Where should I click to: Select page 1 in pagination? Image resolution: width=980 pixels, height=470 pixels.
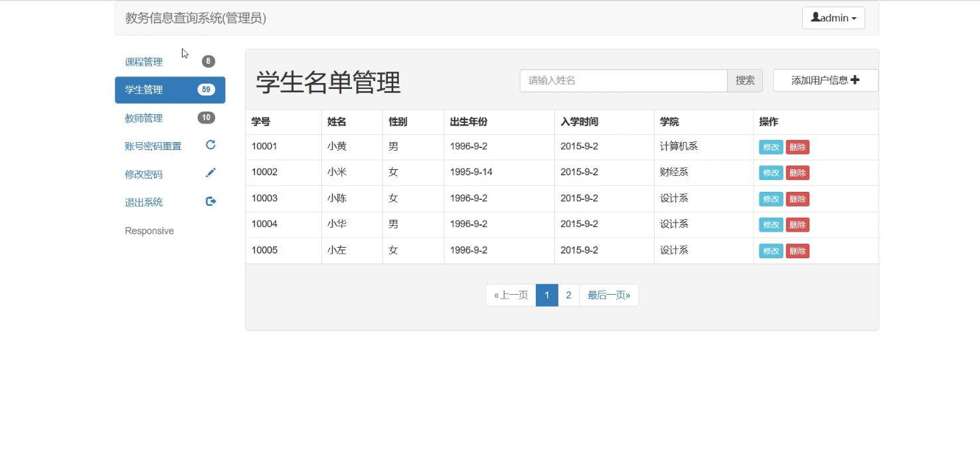click(x=546, y=295)
